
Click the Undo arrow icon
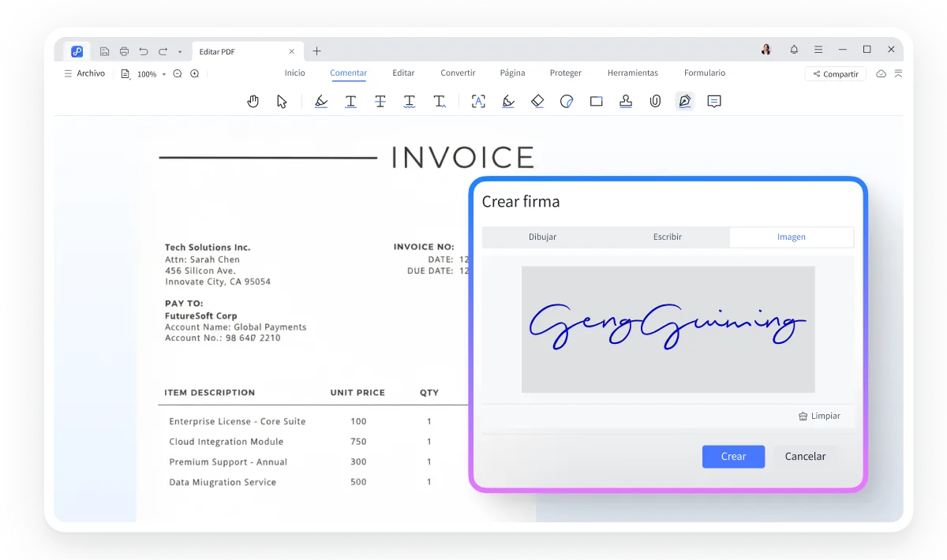pyautogui.click(x=143, y=50)
